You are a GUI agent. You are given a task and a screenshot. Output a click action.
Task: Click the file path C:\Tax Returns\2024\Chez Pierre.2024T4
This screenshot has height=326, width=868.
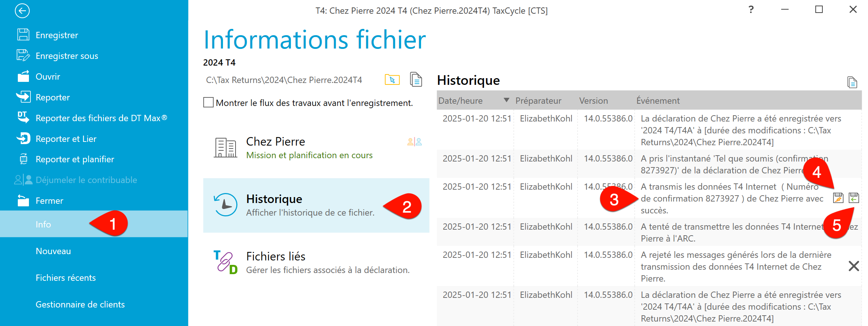284,80
